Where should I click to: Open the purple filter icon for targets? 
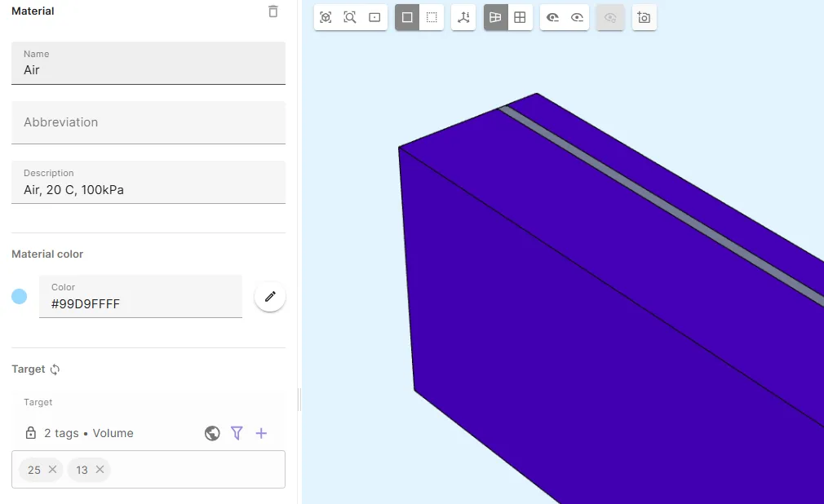pyautogui.click(x=237, y=433)
